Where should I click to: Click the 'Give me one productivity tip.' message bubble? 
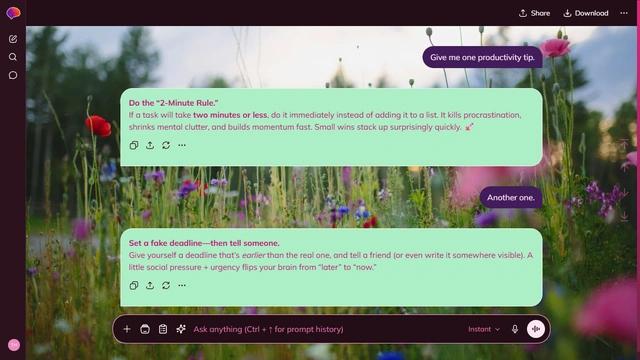pos(482,57)
